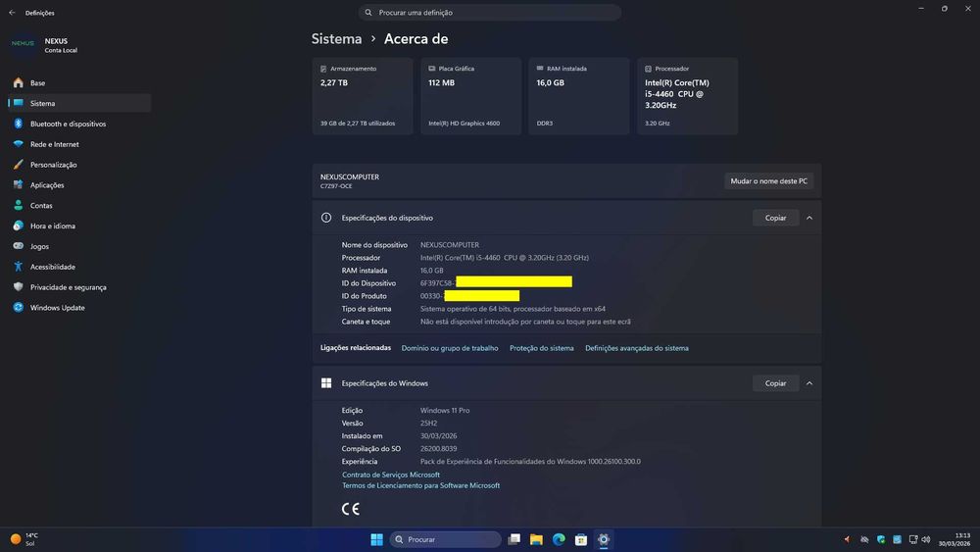The width and height of the screenshot is (980, 552).
Task: Click the taskbar Procurar search box
Action: click(x=446, y=539)
